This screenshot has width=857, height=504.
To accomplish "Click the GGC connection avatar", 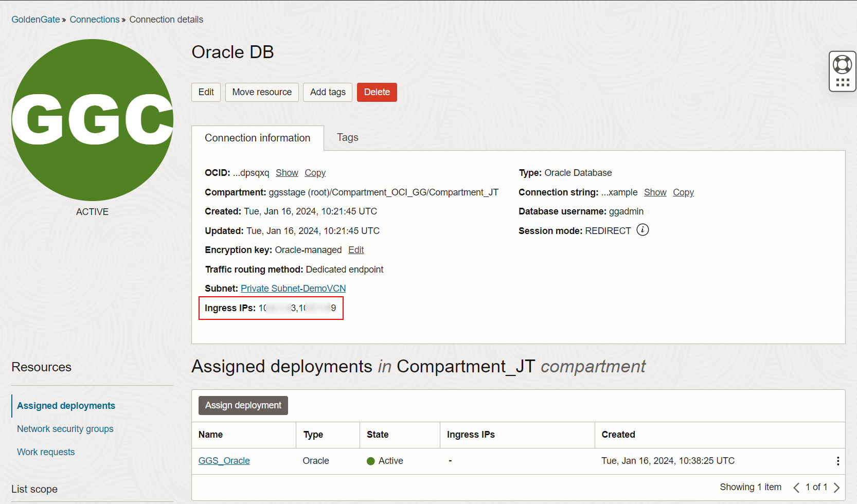I will (93, 118).
